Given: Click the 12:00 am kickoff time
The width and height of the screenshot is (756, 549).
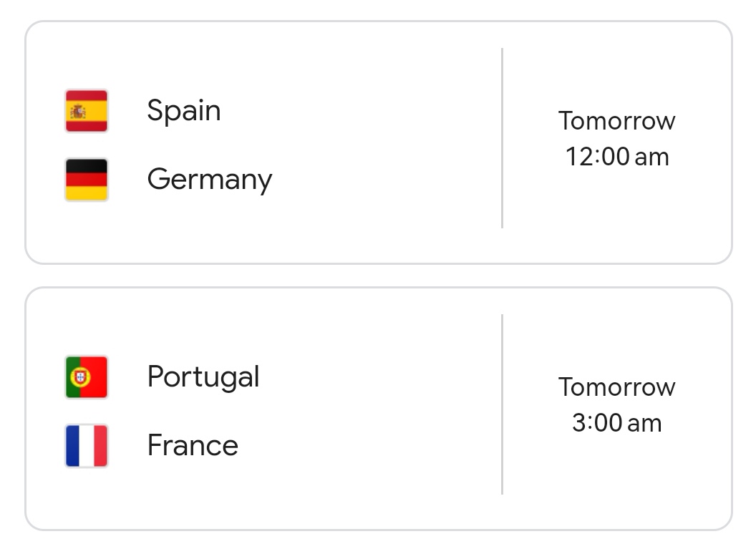Looking at the screenshot, I should click(616, 157).
